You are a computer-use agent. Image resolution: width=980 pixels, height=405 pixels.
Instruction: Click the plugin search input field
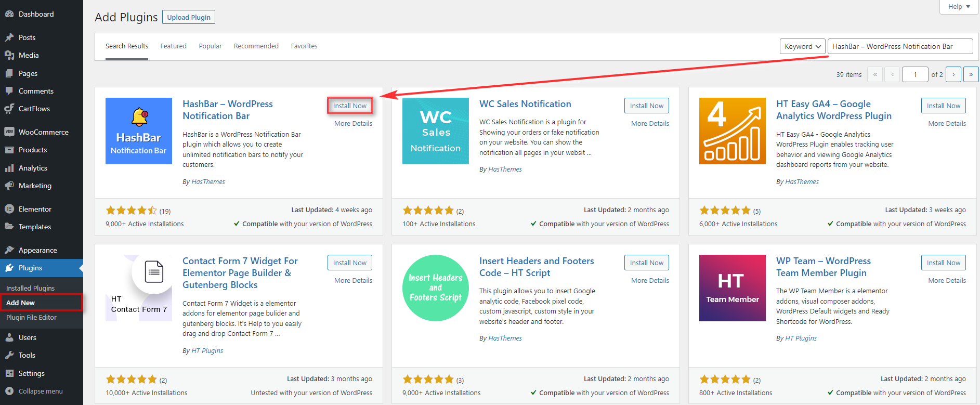[899, 46]
